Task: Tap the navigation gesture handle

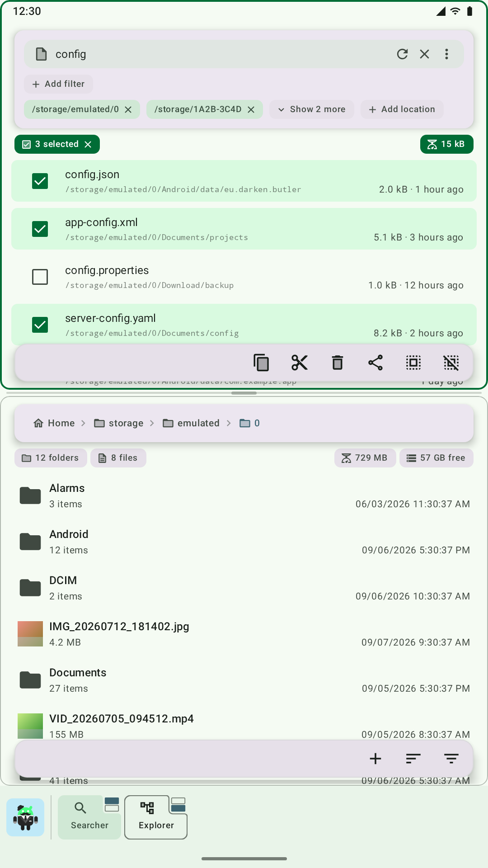Action: (x=244, y=859)
